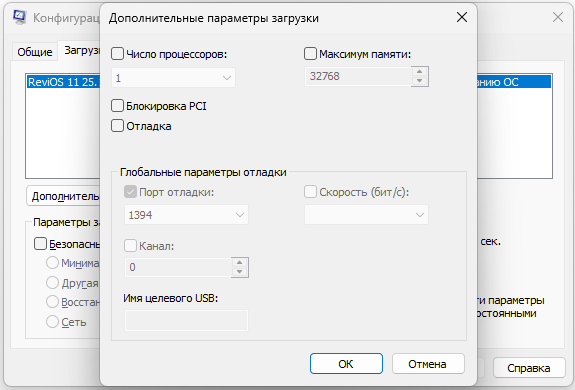This screenshot has height=390, width=575.
Task: Click the Отмена button
Action: coord(428,364)
